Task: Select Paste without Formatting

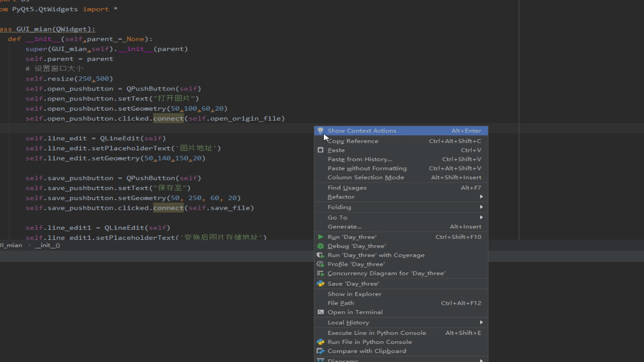Action: (401, 168)
